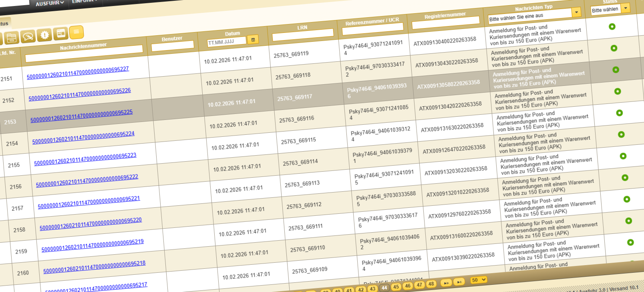Open message link ending in 695221
This screenshot has width=644, height=292.
click(x=89, y=202)
